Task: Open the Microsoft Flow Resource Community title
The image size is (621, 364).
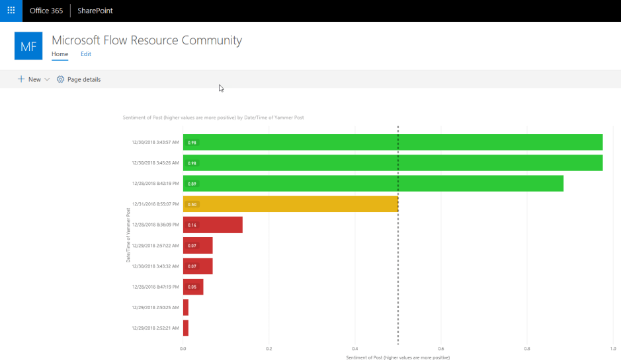Action: [x=147, y=40]
